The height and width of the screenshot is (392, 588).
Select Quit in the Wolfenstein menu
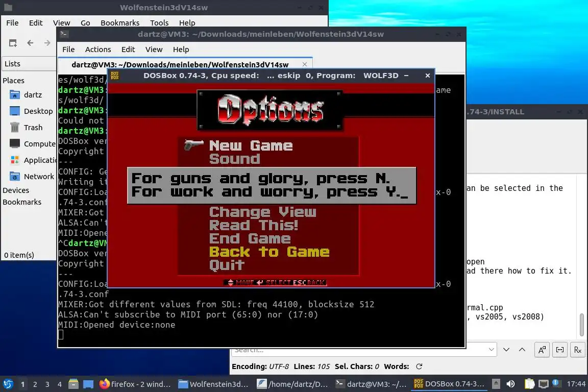pyautogui.click(x=227, y=265)
